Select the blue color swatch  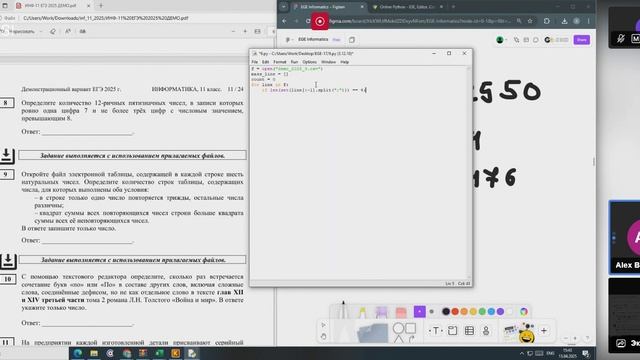pos(491,312)
